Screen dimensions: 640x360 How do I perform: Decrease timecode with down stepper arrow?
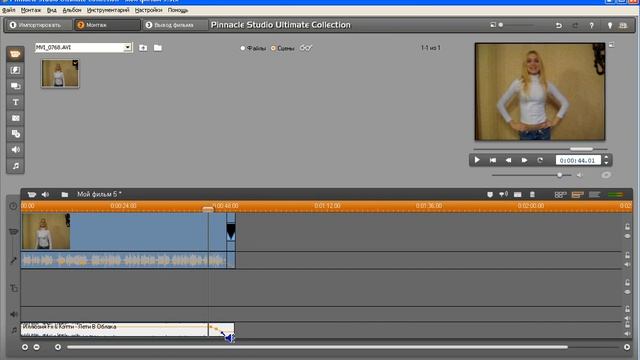[606, 162]
